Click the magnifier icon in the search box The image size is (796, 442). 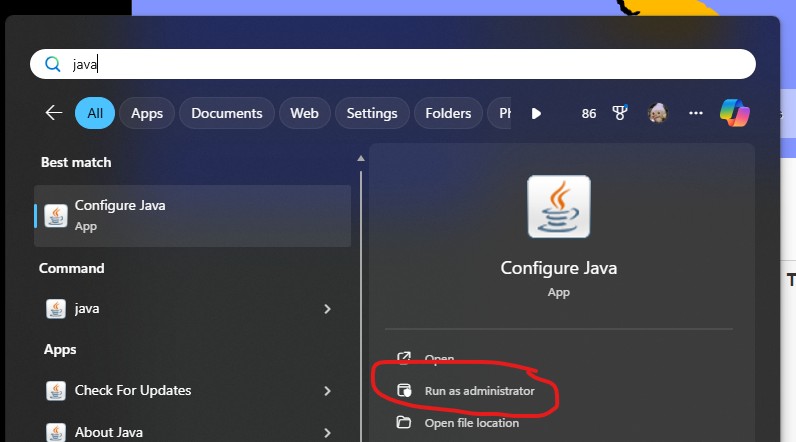click(x=53, y=64)
